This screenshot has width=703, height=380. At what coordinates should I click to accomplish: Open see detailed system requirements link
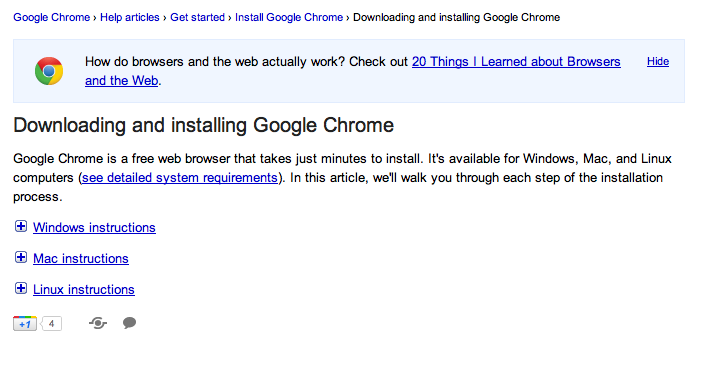180,178
